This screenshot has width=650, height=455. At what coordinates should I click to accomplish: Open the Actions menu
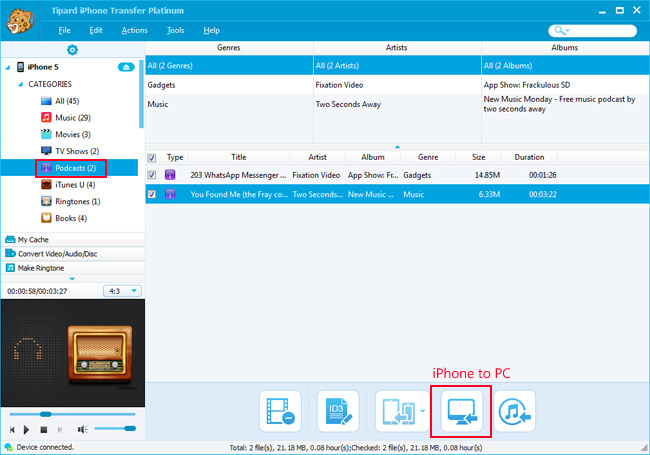coord(135,30)
